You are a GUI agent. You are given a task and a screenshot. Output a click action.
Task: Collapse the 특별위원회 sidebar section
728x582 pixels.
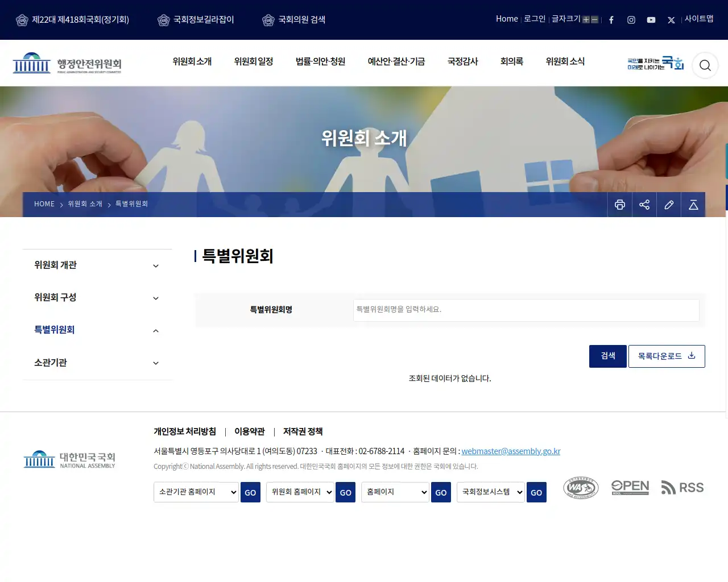[x=97, y=330]
